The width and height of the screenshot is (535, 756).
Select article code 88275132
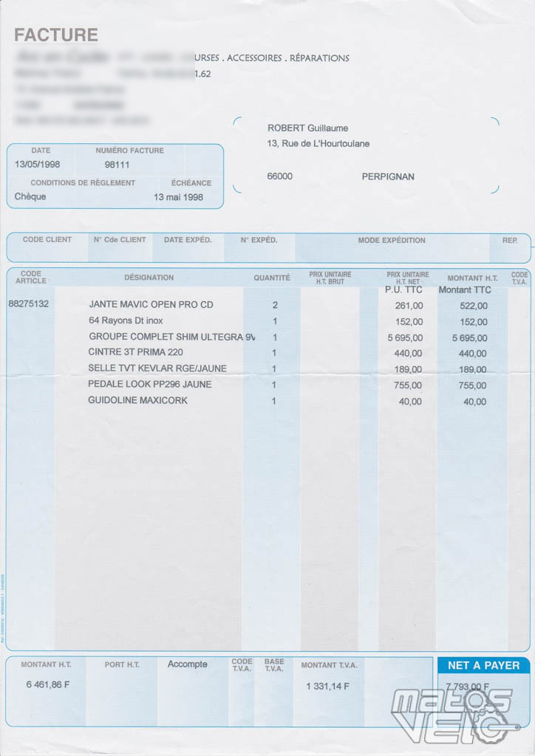tap(29, 303)
